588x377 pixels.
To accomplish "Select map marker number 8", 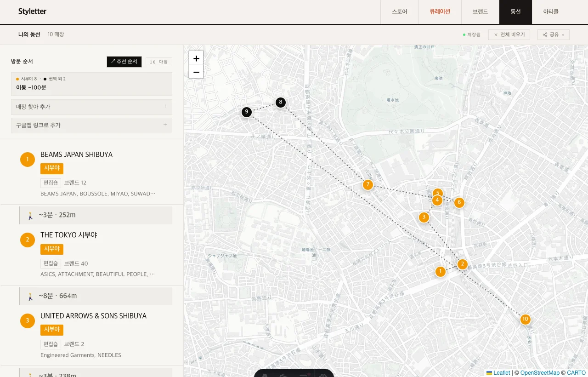I will 281,102.
